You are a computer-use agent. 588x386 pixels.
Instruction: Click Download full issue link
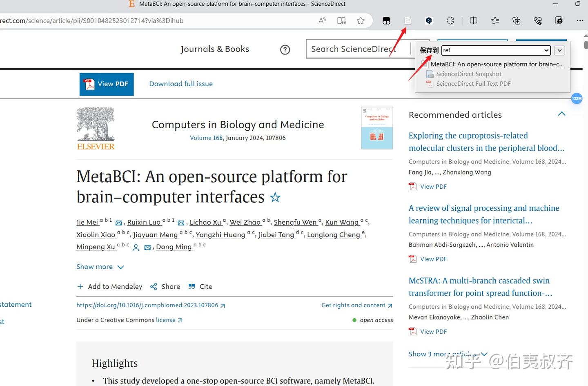point(181,84)
